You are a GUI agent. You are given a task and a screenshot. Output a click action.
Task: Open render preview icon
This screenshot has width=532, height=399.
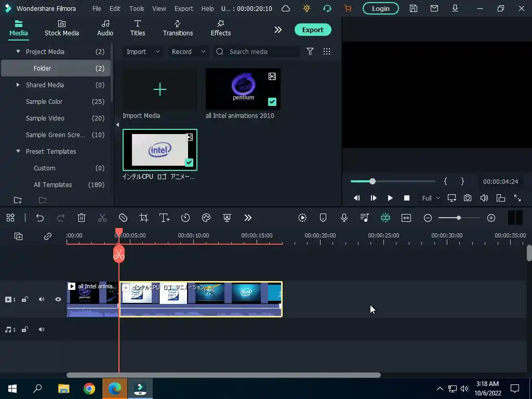click(x=302, y=218)
